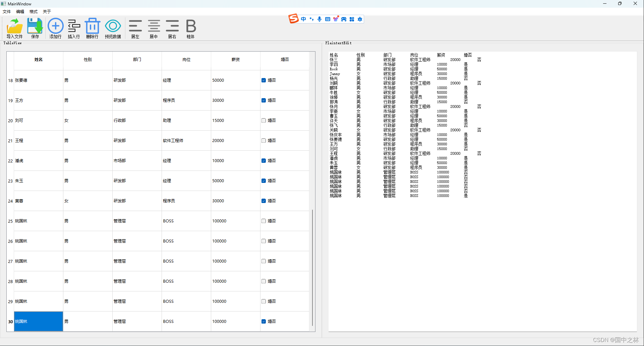The image size is (644, 346).
Task: Select row header 30
Action: pos(10,322)
